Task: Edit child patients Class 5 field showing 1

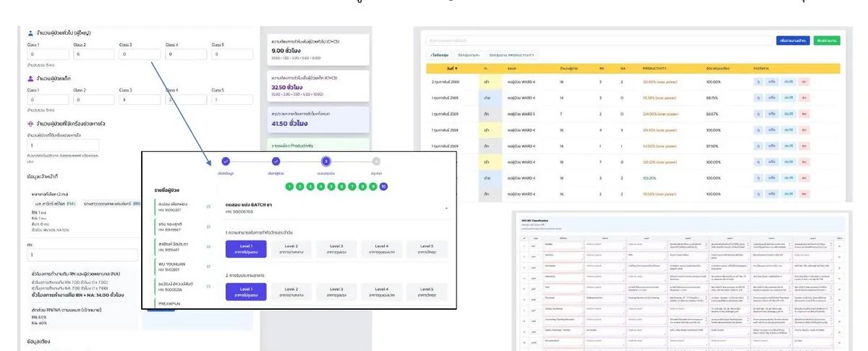Action: coord(231,100)
